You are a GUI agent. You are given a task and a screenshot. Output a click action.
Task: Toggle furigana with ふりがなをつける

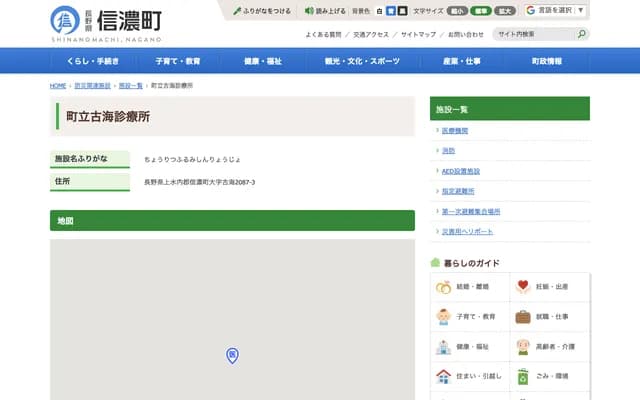point(262,10)
